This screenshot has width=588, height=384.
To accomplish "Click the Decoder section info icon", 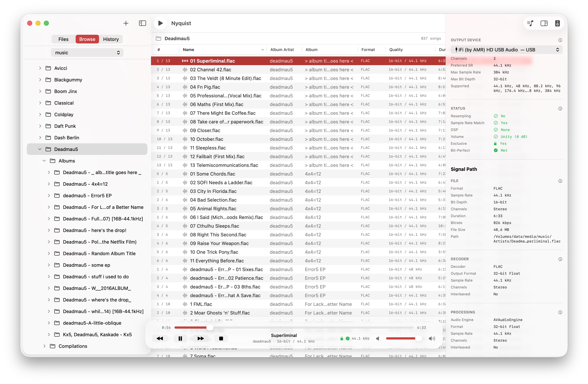I will click(560, 259).
